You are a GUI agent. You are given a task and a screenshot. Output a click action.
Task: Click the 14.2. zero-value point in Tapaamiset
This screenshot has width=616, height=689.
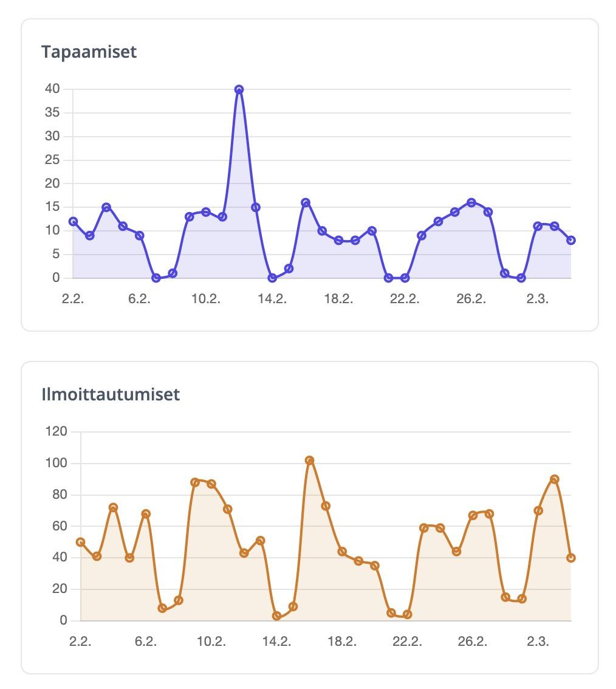pos(272,278)
